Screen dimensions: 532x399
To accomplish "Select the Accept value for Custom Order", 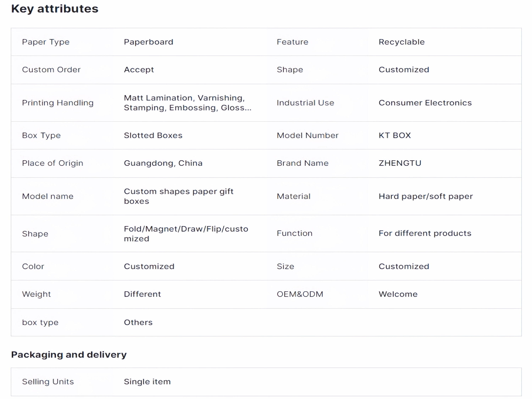I will click(x=139, y=70).
